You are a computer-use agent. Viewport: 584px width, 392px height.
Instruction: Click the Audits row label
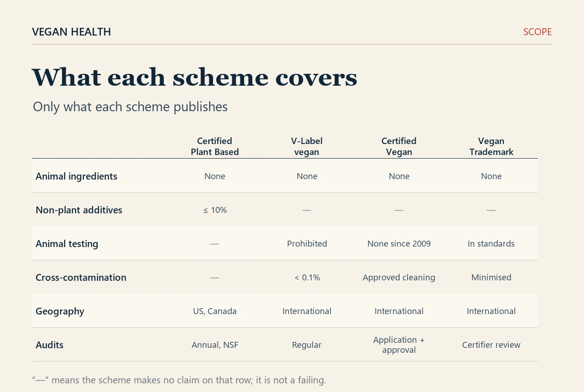pyautogui.click(x=50, y=345)
